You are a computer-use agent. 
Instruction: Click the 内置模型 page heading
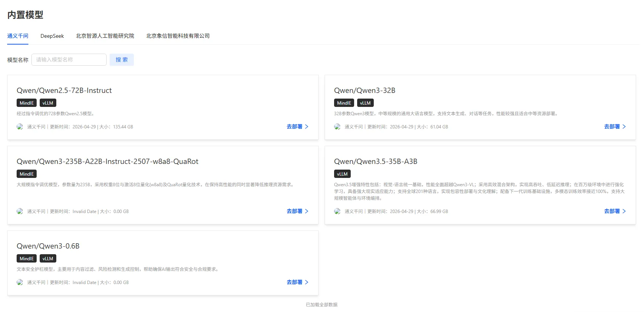(x=25, y=15)
